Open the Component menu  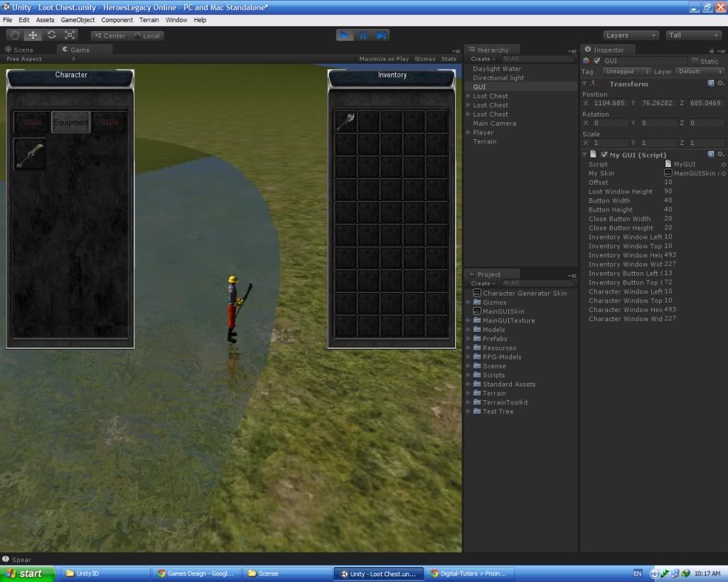point(117,20)
